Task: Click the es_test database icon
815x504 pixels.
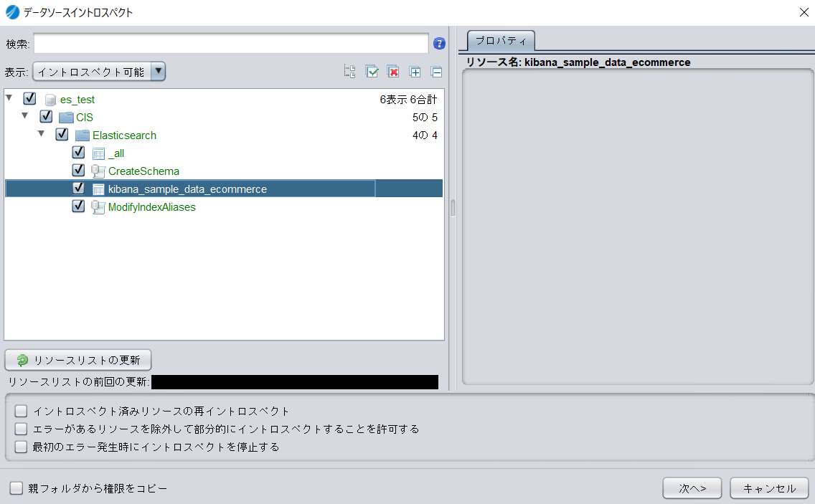Action: click(x=50, y=100)
